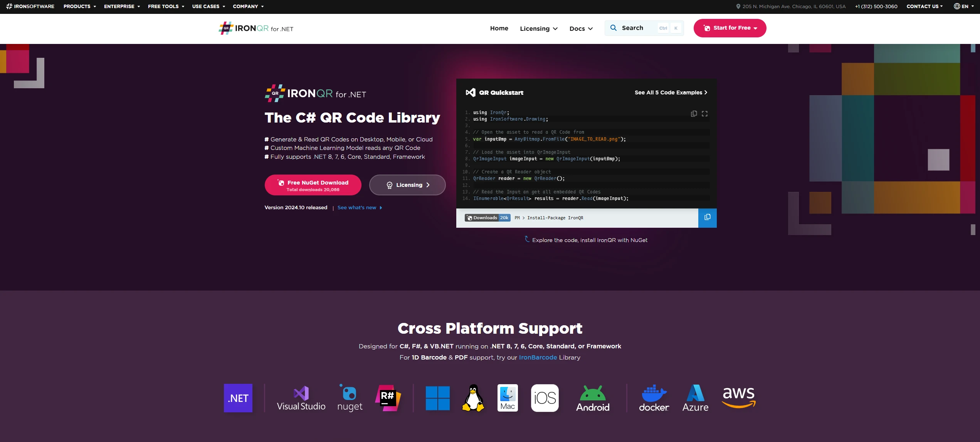
Task: Expand the Licensing dropdown in the navbar
Action: [538, 29]
